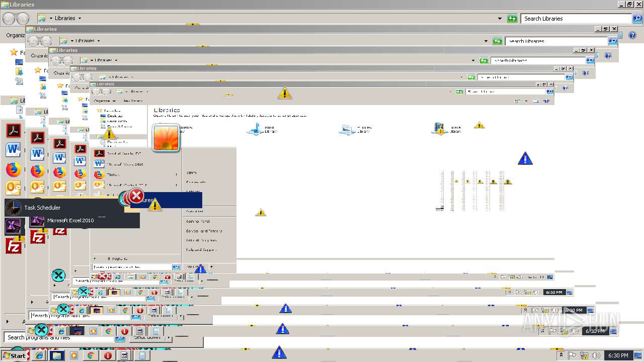Open Default Programs in the innermost Start menu

coord(201,240)
